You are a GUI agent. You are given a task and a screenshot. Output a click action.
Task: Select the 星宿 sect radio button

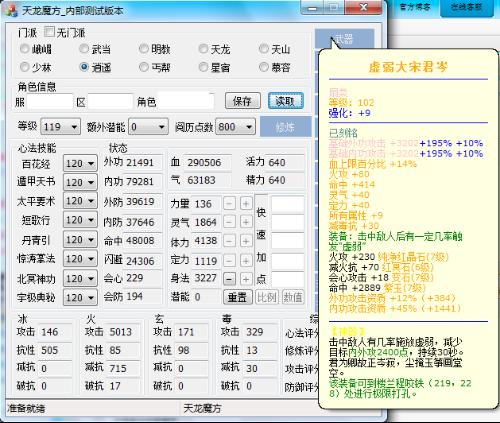point(203,67)
